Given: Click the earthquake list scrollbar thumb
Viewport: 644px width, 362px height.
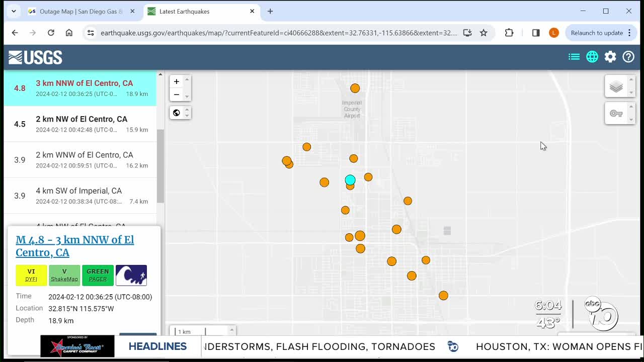Looking at the screenshot, I should 160,166.
